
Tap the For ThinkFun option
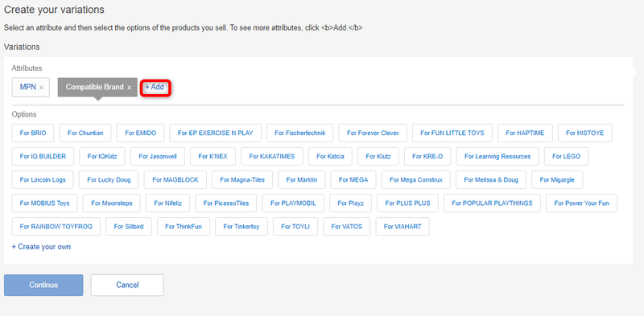(x=184, y=227)
